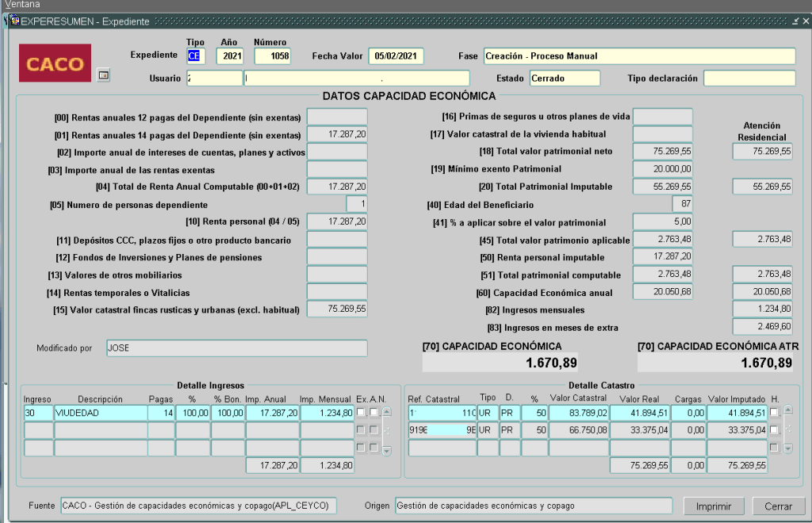Open the Ventana menu

pyautogui.click(x=22, y=5)
